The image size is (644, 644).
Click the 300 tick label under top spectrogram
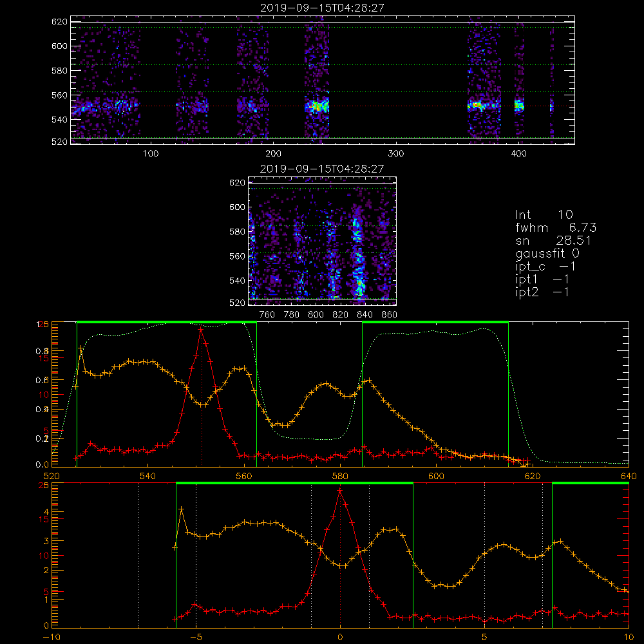click(x=396, y=154)
